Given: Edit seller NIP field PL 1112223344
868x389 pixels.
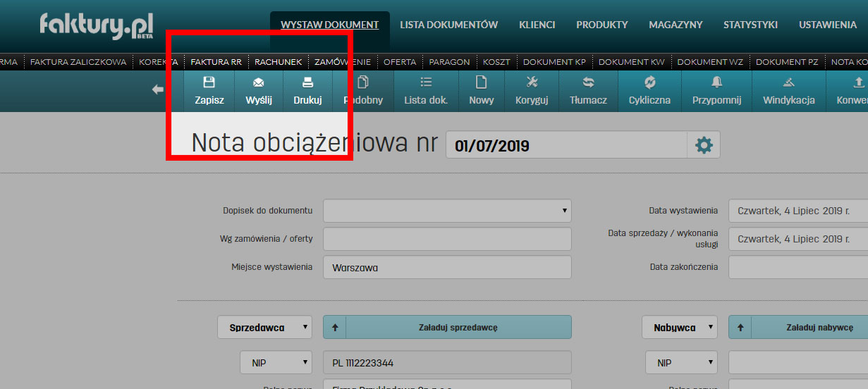Looking at the screenshot, I should pos(447,363).
